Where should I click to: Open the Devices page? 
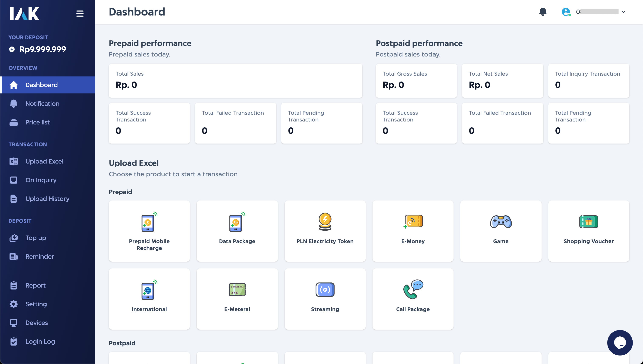pos(48,323)
